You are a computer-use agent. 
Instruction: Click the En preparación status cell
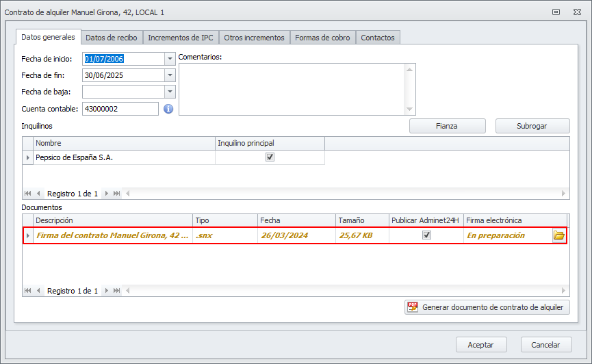point(509,235)
